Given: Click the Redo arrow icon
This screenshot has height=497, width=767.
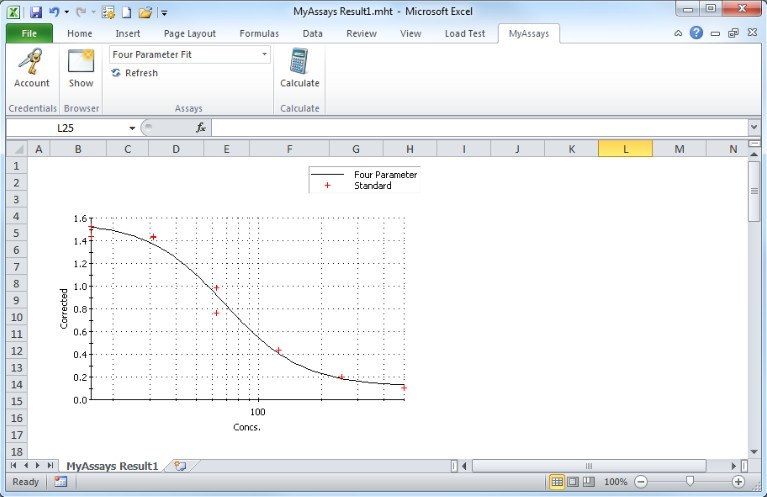Looking at the screenshot, I should click(x=80, y=12).
